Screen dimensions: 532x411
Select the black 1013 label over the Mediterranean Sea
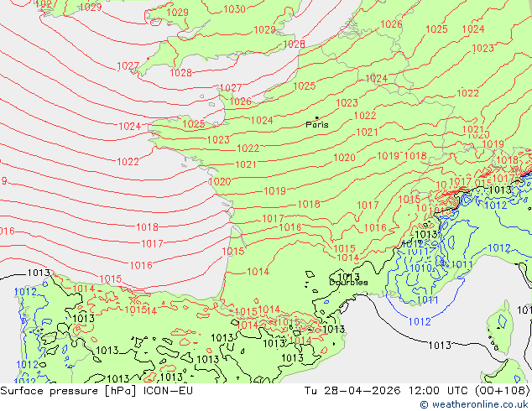pyautogui.click(x=440, y=346)
